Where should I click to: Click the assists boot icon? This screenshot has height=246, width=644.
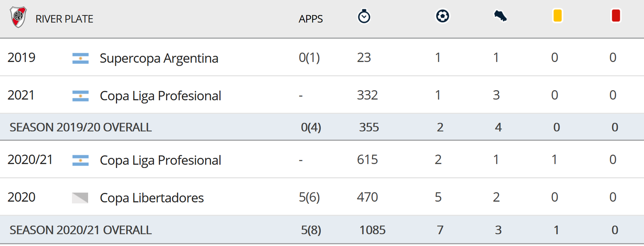pyautogui.click(x=500, y=16)
